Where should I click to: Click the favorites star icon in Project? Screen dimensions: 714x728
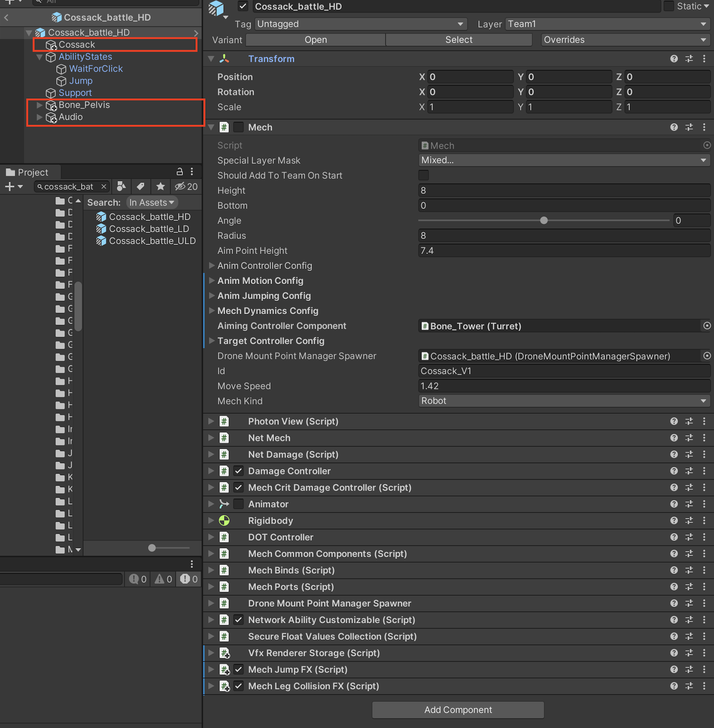(x=160, y=187)
